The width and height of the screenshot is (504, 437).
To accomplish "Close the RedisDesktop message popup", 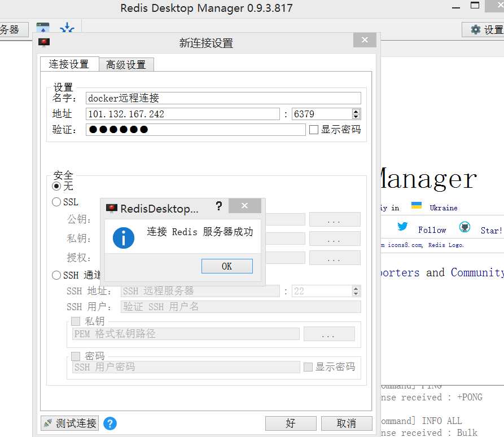I will [244, 206].
